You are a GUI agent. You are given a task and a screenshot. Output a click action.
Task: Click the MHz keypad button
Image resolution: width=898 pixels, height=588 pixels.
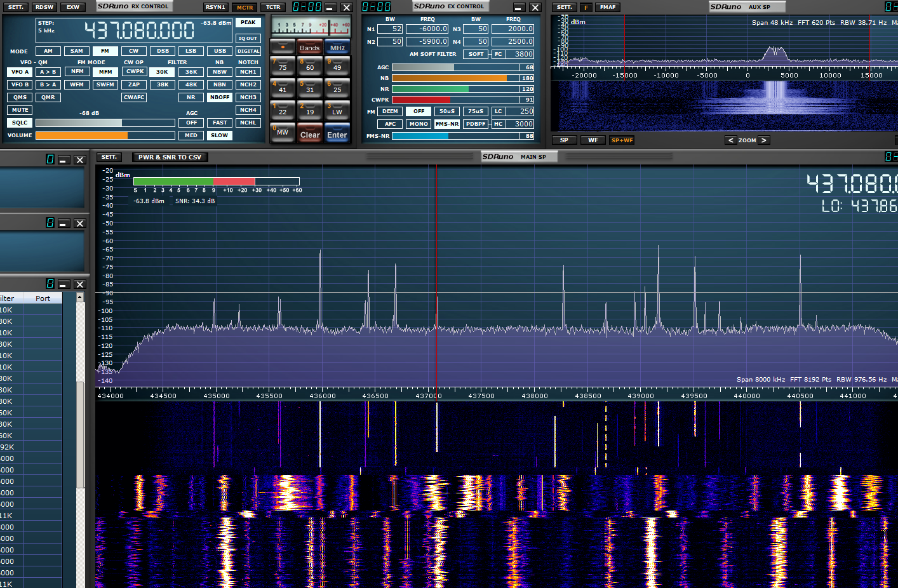(x=337, y=47)
